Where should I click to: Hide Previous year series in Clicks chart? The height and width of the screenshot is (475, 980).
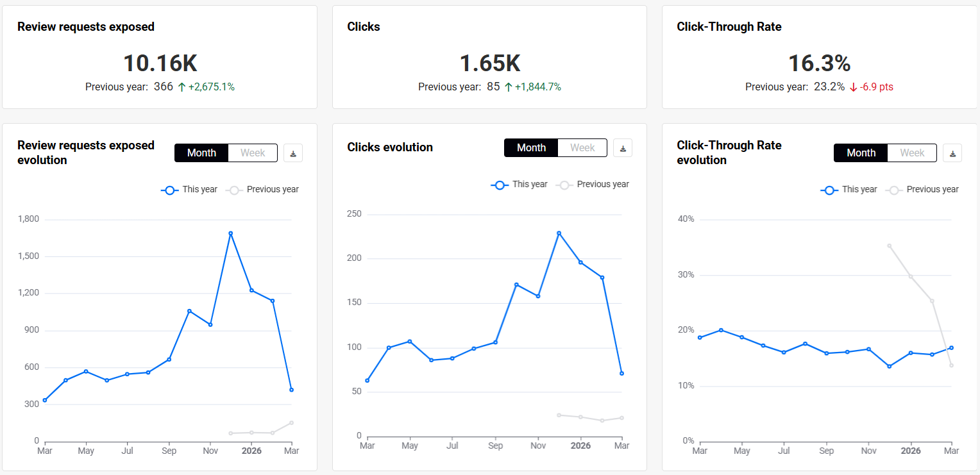[x=593, y=185]
